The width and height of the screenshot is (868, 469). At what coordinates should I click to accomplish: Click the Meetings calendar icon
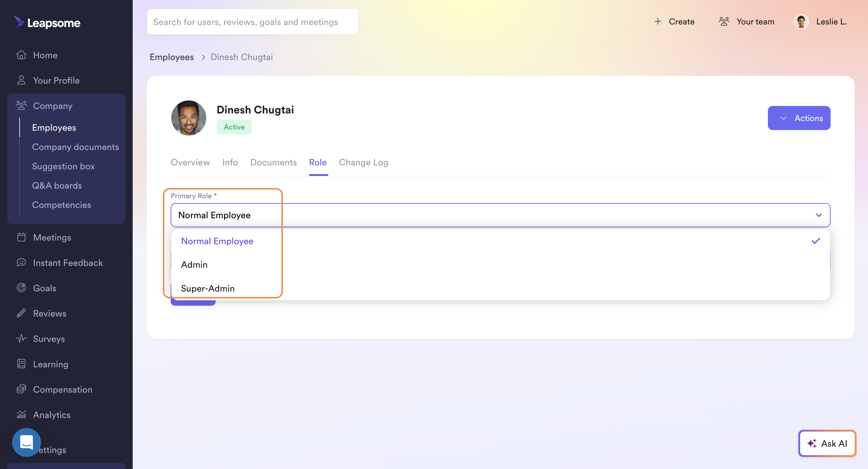(x=22, y=237)
